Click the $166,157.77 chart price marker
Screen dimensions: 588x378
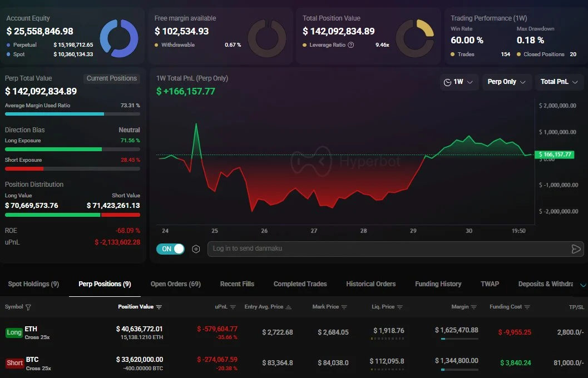tap(555, 155)
